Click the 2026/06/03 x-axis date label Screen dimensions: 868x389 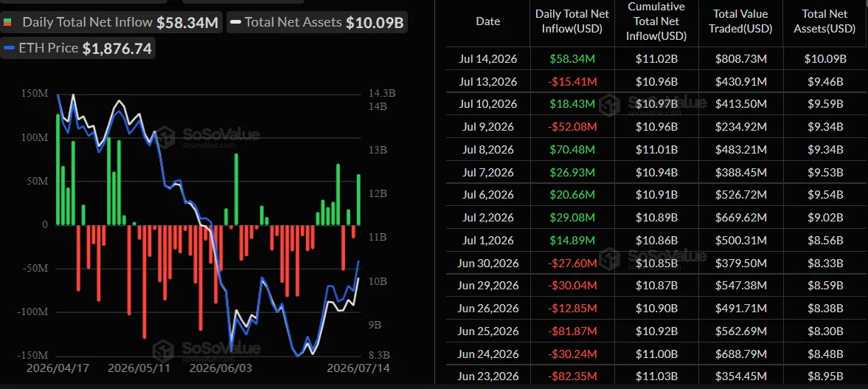pos(217,368)
